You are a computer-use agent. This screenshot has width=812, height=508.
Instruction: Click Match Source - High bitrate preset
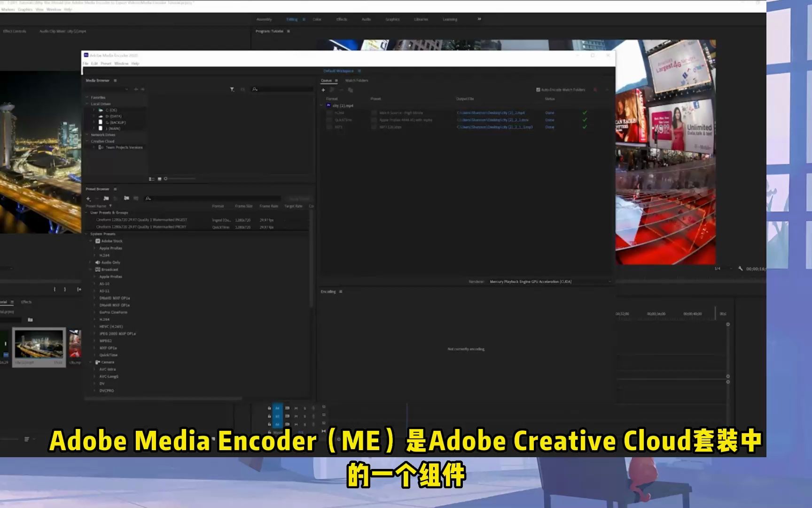point(401,113)
